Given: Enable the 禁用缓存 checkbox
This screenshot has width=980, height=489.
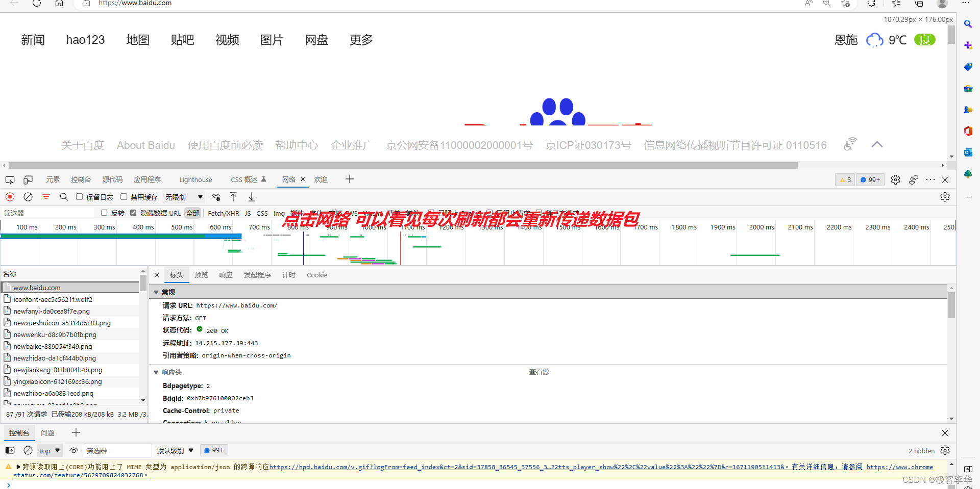Looking at the screenshot, I should 124,197.
